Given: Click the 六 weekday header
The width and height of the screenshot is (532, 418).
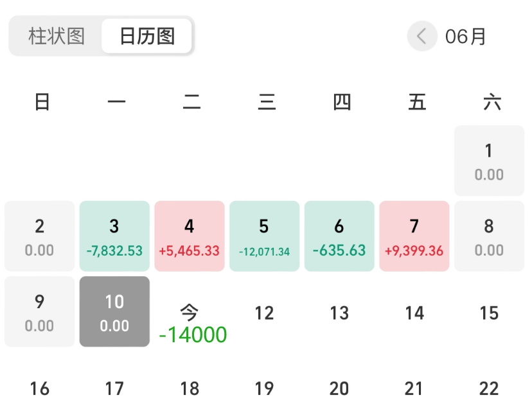Looking at the screenshot, I should point(492,101).
